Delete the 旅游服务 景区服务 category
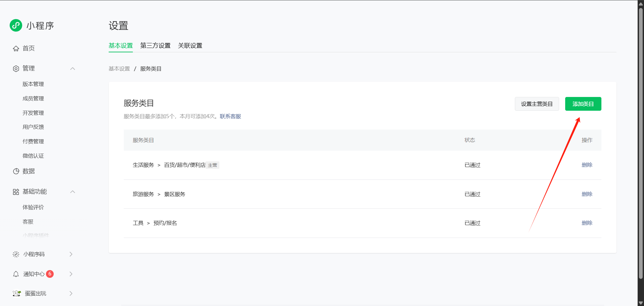This screenshot has height=306, width=644. tap(587, 194)
